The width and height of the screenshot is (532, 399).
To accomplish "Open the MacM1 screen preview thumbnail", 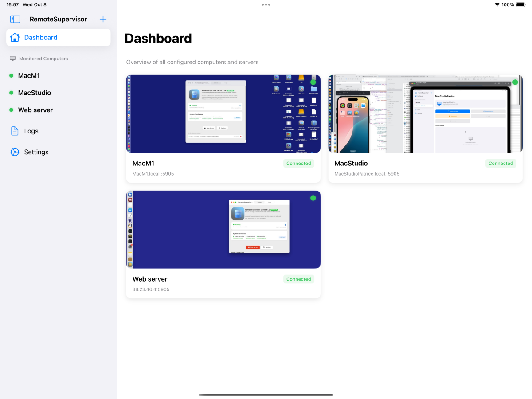I will (223, 114).
